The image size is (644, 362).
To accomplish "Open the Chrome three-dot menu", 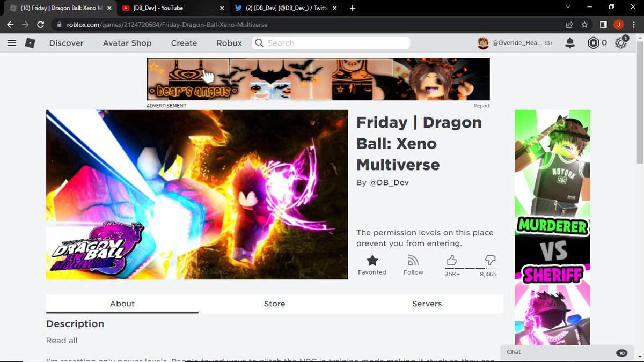I will tap(633, 25).
